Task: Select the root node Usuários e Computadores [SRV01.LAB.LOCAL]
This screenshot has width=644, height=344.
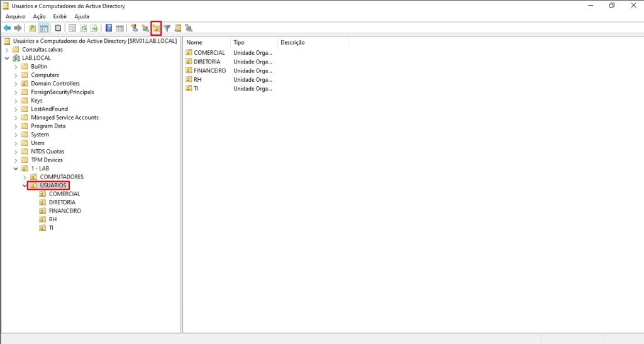Action: coord(95,41)
